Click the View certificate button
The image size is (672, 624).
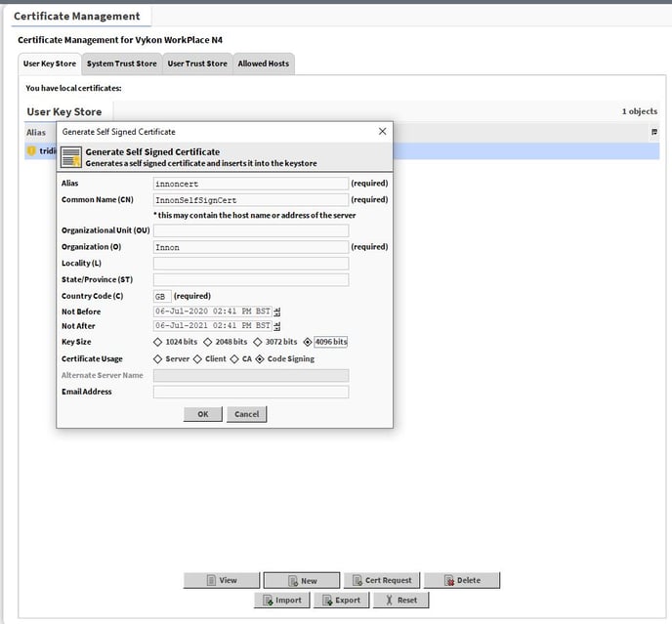[x=222, y=580]
